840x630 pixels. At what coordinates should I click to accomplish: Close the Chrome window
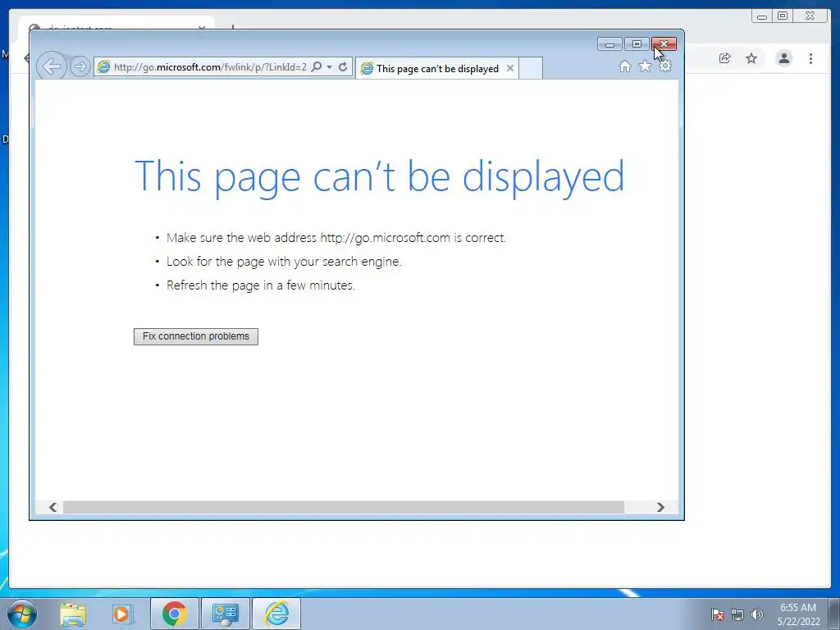click(810, 16)
